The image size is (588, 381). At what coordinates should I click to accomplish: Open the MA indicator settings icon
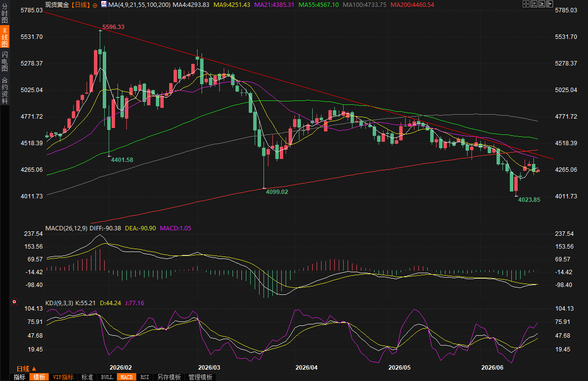click(104, 4)
